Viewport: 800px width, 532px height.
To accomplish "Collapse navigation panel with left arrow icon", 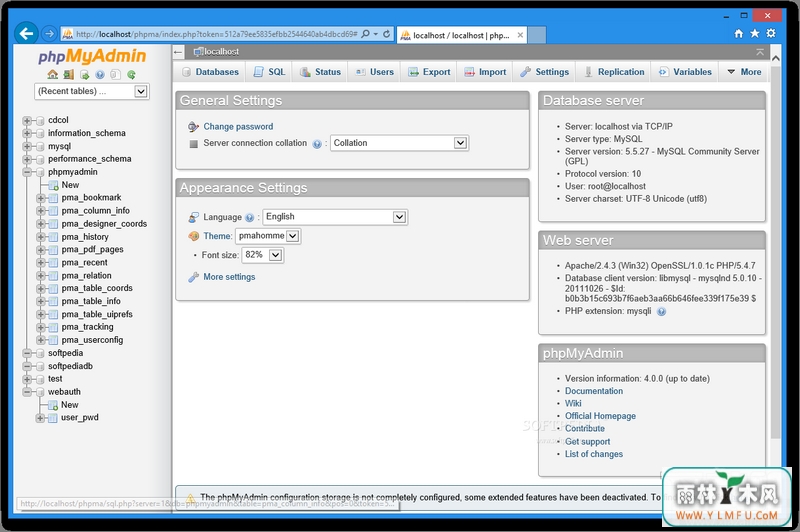I will (178, 52).
